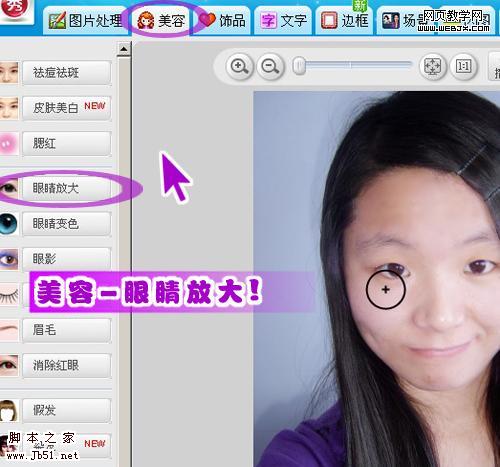Click the eyelash icon in the sidebar
500x467 pixels.
point(9,295)
